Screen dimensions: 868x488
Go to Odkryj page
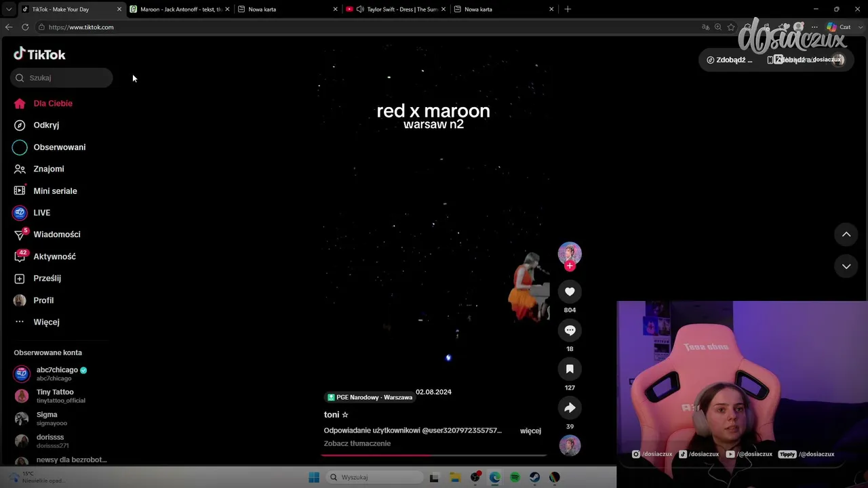46,125
